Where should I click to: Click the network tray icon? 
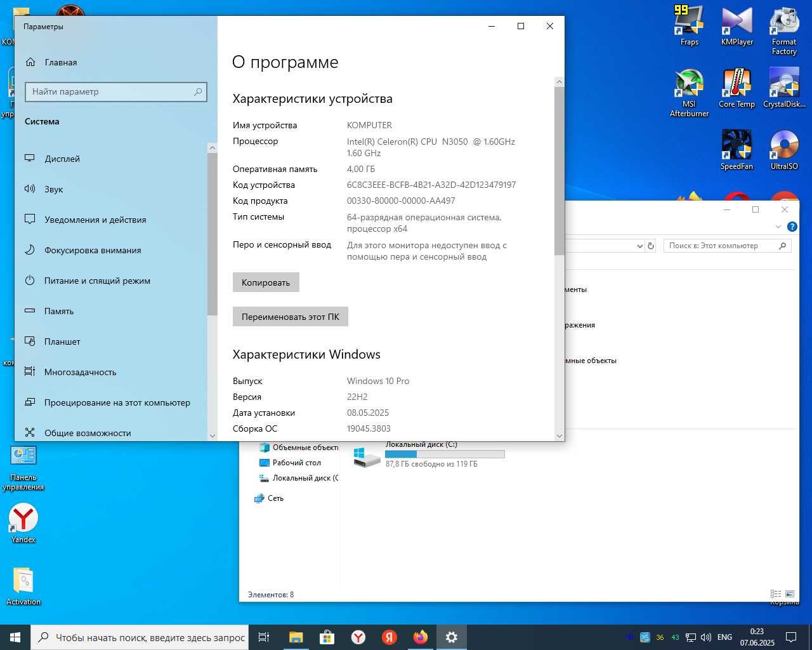690,637
